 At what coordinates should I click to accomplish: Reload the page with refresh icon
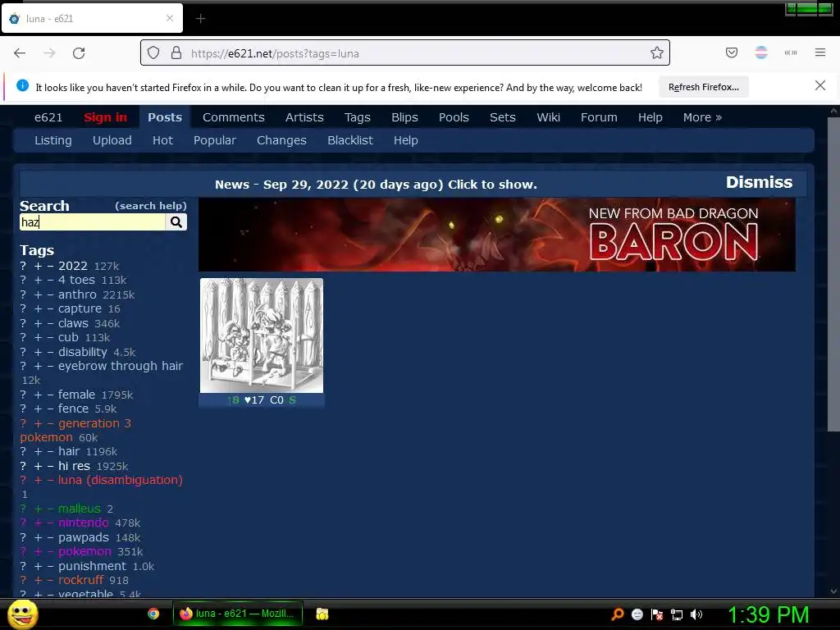click(x=79, y=53)
